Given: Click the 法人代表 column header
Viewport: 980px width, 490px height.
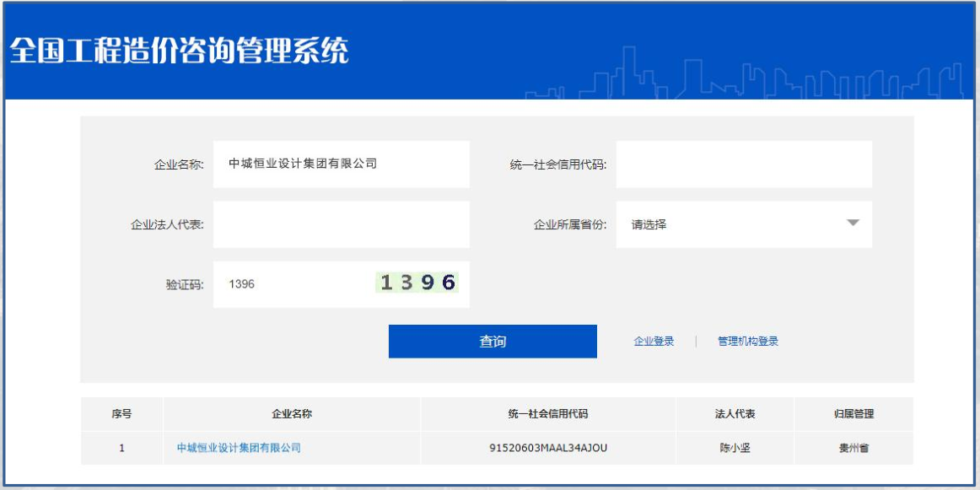Looking at the screenshot, I should 735,414.
